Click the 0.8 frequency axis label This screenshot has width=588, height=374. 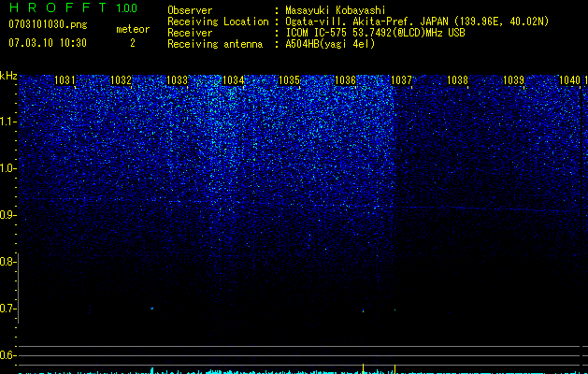7,262
